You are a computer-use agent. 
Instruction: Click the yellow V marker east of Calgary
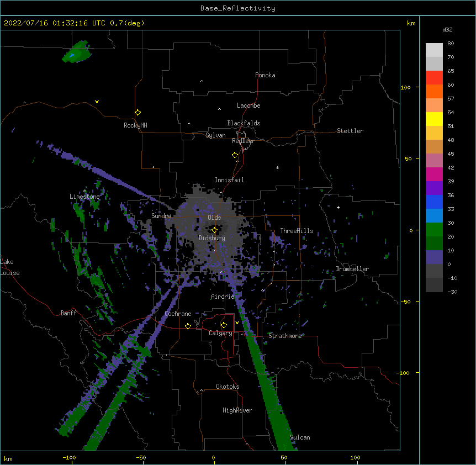tap(237, 323)
